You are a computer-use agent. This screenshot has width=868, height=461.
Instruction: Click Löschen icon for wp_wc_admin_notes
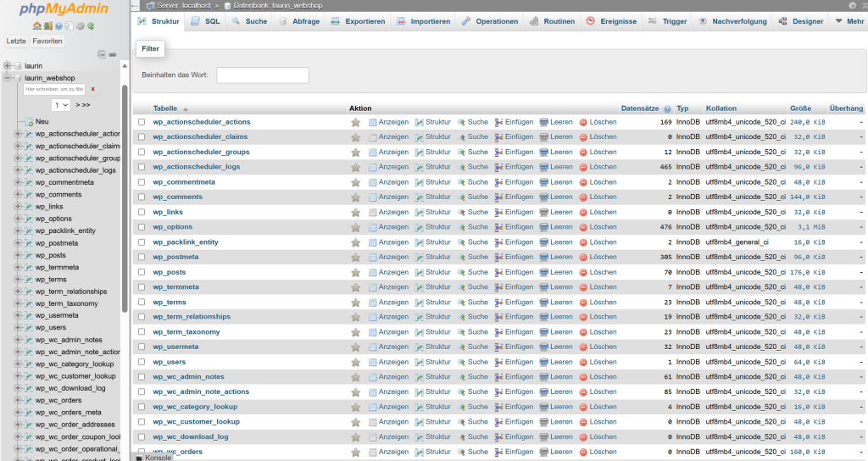583,377
